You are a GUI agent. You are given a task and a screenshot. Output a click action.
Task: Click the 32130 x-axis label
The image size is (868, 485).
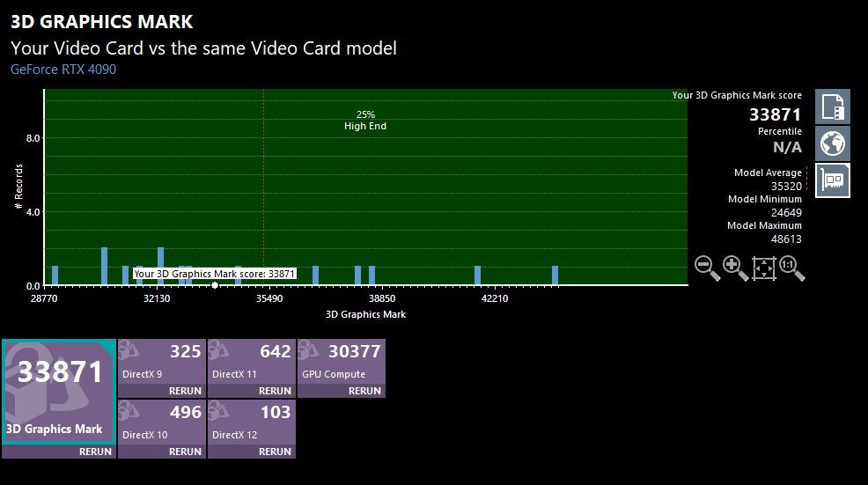point(157,298)
